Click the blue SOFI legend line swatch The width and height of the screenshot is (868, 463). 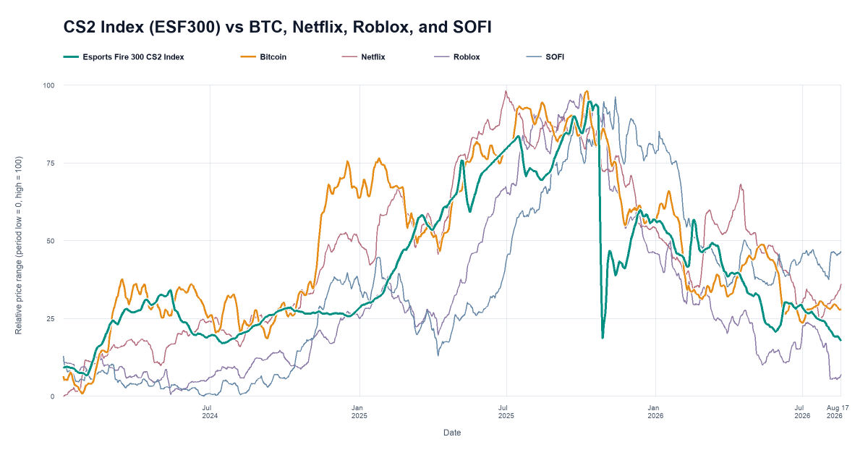(x=533, y=56)
